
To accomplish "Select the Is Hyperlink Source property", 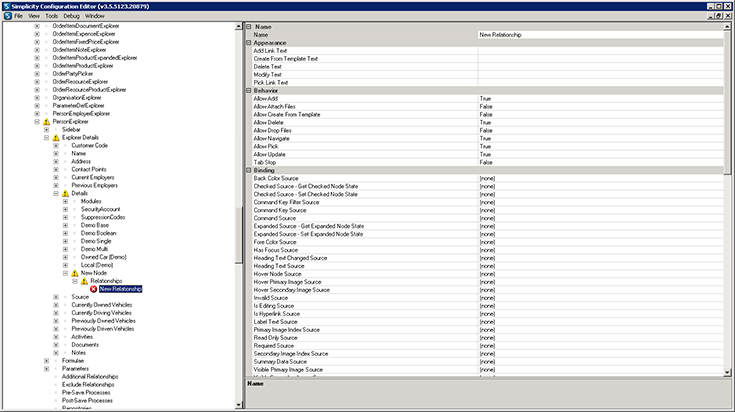I will click(x=277, y=314).
